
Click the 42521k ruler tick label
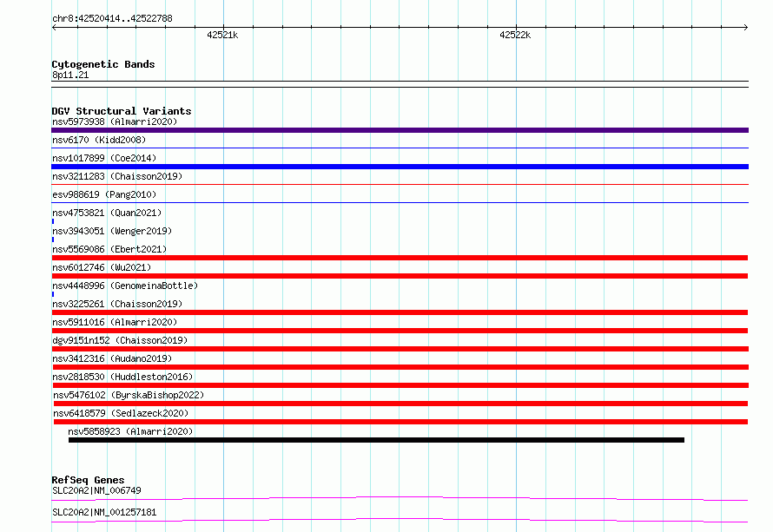pos(222,35)
